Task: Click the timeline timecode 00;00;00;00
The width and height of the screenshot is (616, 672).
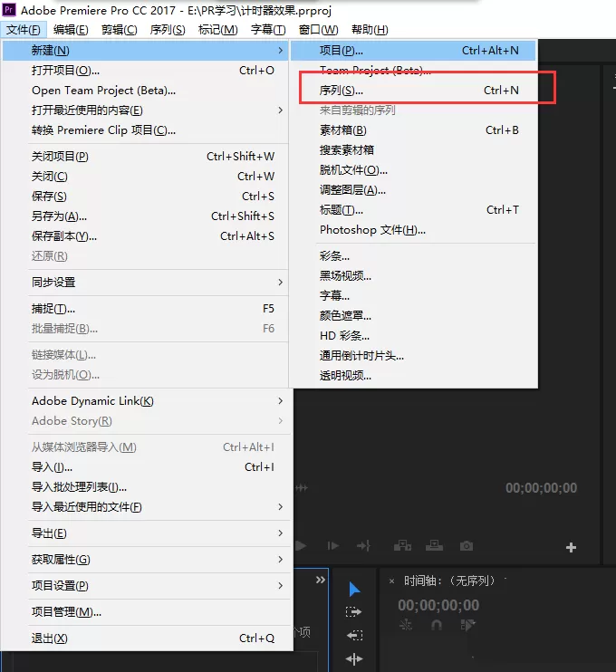Action: click(x=438, y=605)
